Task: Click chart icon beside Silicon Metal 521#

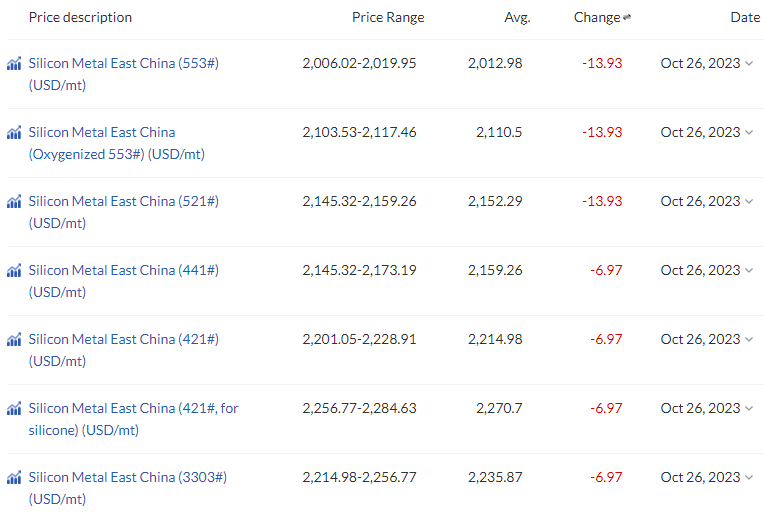Action: pos(14,201)
